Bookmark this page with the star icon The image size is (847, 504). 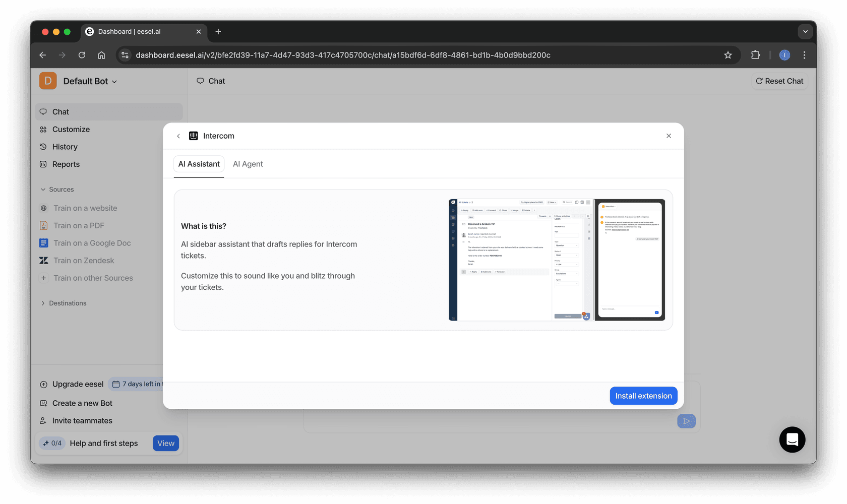[x=728, y=55]
